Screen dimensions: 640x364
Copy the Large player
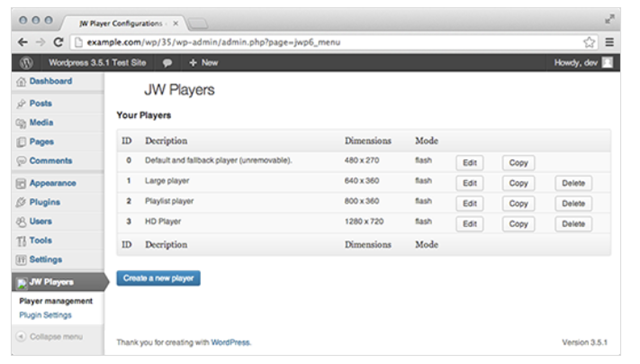518,183
